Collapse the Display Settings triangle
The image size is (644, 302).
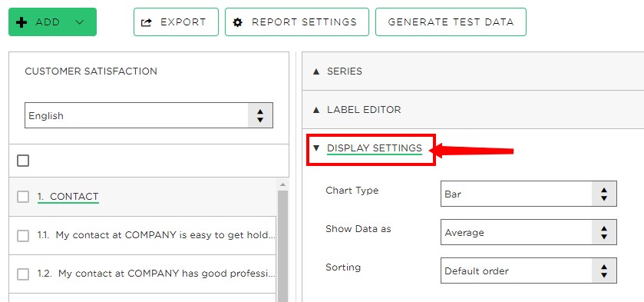pos(315,148)
